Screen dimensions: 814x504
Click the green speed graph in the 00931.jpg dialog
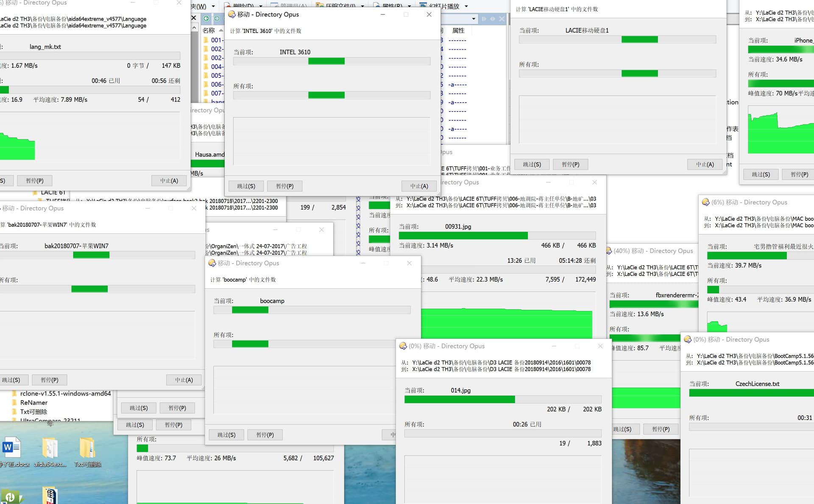tap(507, 323)
